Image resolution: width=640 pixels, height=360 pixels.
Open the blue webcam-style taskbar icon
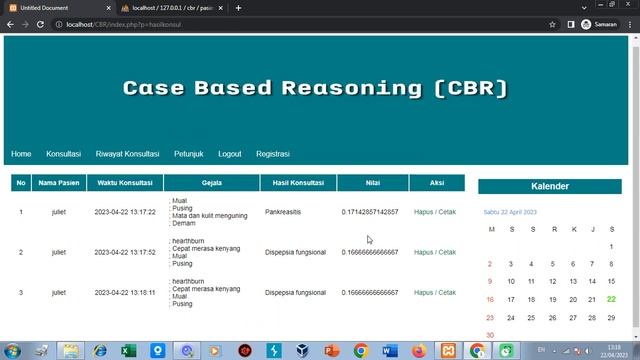[x=158, y=351]
